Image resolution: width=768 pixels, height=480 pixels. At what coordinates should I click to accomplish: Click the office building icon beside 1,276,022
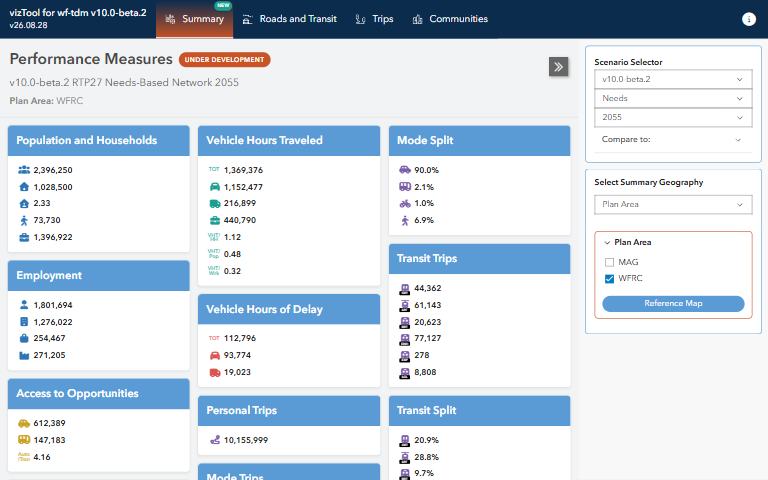point(24,322)
